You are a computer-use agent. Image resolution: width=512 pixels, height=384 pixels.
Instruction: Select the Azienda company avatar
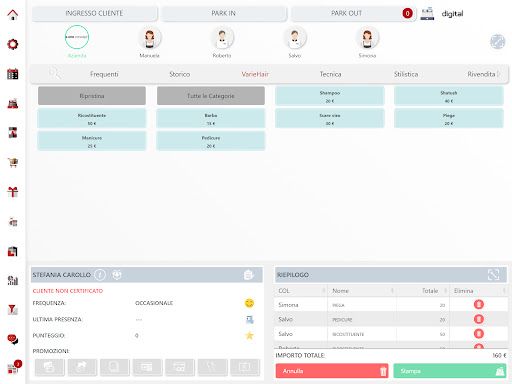77,37
